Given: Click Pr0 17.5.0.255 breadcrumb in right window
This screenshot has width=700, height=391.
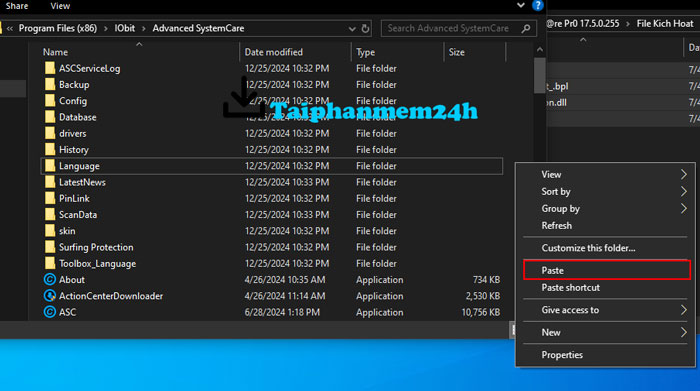Looking at the screenshot, I should coord(583,24).
